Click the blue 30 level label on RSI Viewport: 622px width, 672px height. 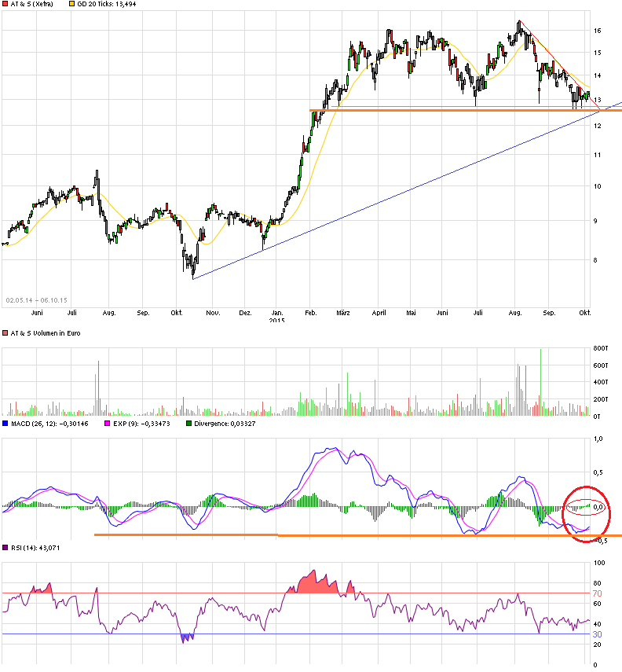[598, 634]
